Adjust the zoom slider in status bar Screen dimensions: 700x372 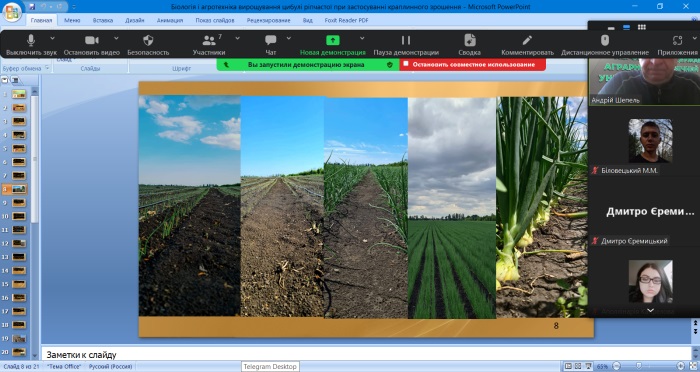pos(638,366)
